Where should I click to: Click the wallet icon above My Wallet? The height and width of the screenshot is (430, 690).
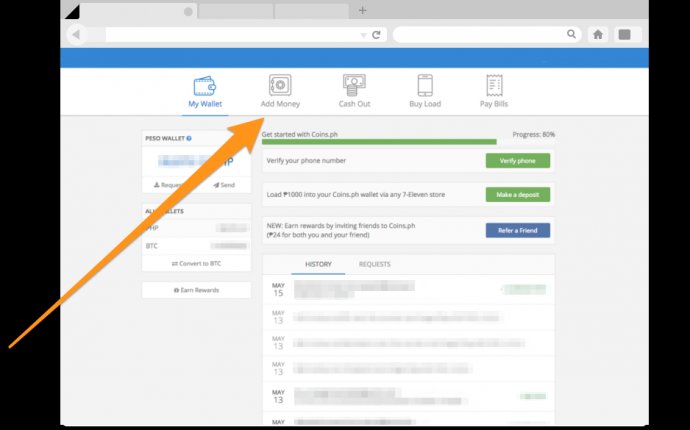(205, 86)
